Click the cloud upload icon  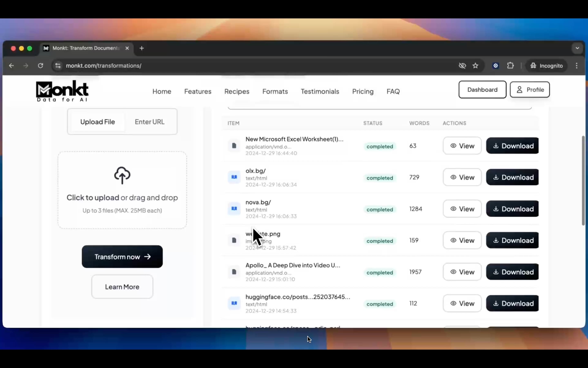tap(122, 175)
